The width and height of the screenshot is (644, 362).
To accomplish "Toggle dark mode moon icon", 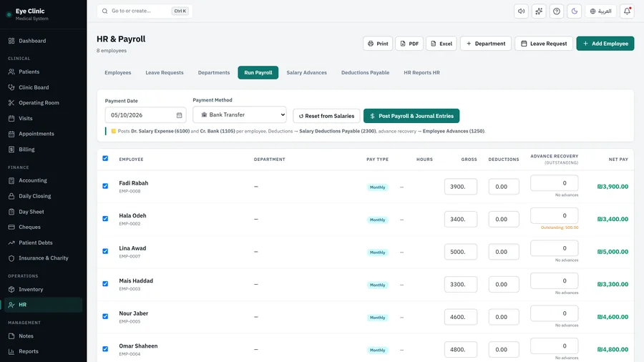I will coord(574,11).
